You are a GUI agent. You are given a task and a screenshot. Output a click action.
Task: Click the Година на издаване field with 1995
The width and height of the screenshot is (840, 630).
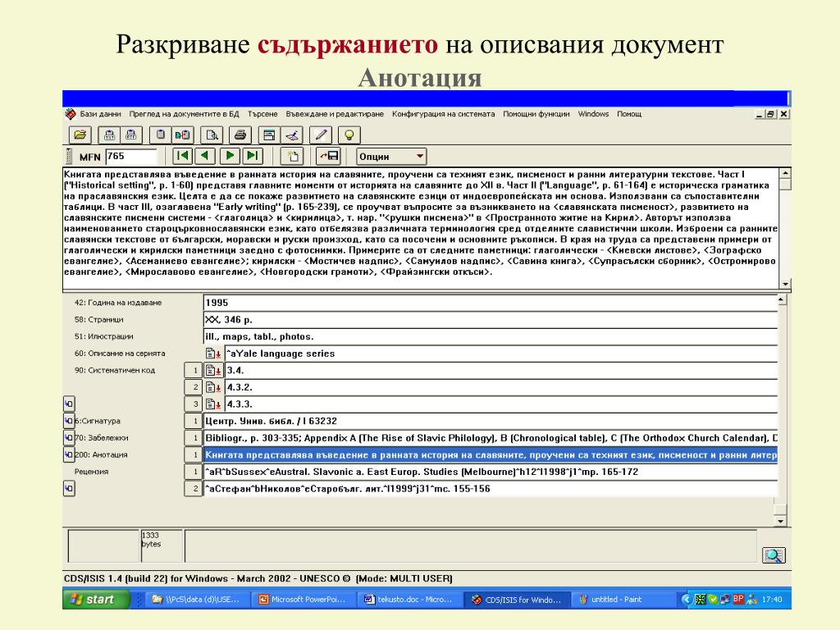[x=491, y=303]
